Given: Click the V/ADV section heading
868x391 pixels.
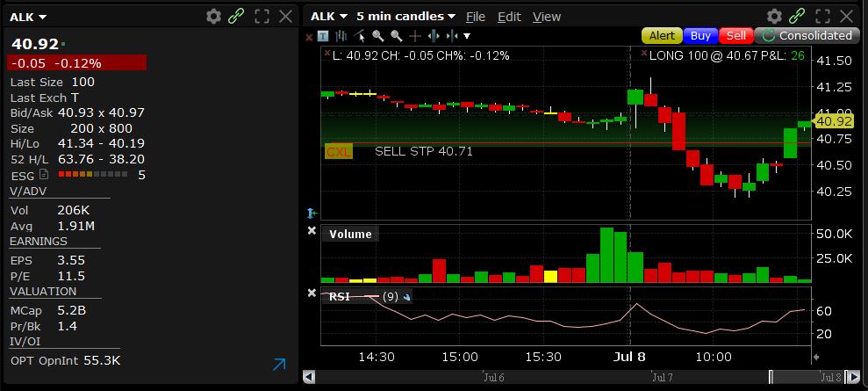Looking at the screenshot, I should click(x=28, y=192).
